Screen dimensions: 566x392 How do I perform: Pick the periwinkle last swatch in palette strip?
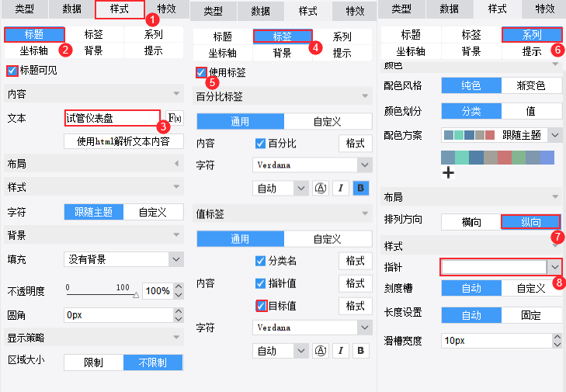[547, 158]
